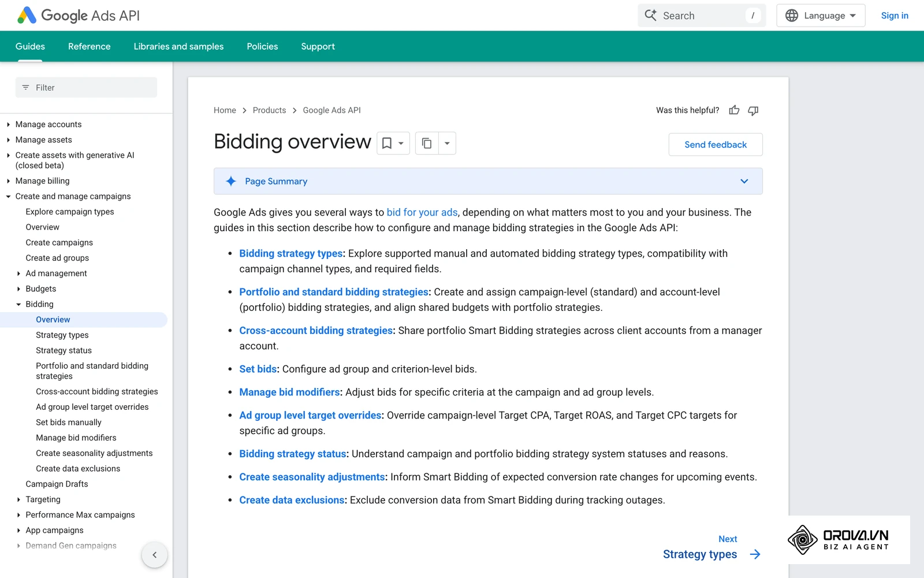This screenshot has height=578, width=924.
Task: Click the Search box
Action: (x=702, y=16)
